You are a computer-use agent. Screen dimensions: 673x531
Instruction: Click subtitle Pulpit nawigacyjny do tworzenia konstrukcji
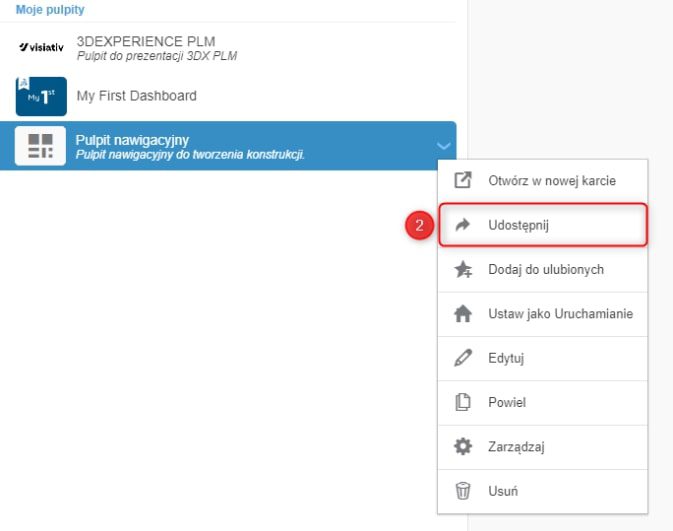tap(190, 155)
